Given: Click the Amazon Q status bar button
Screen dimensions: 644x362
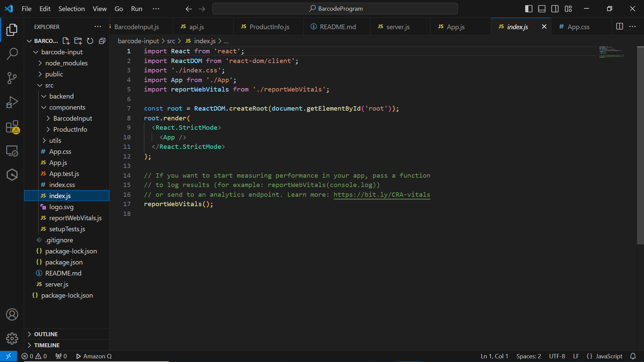Looking at the screenshot, I should pyautogui.click(x=94, y=356).
